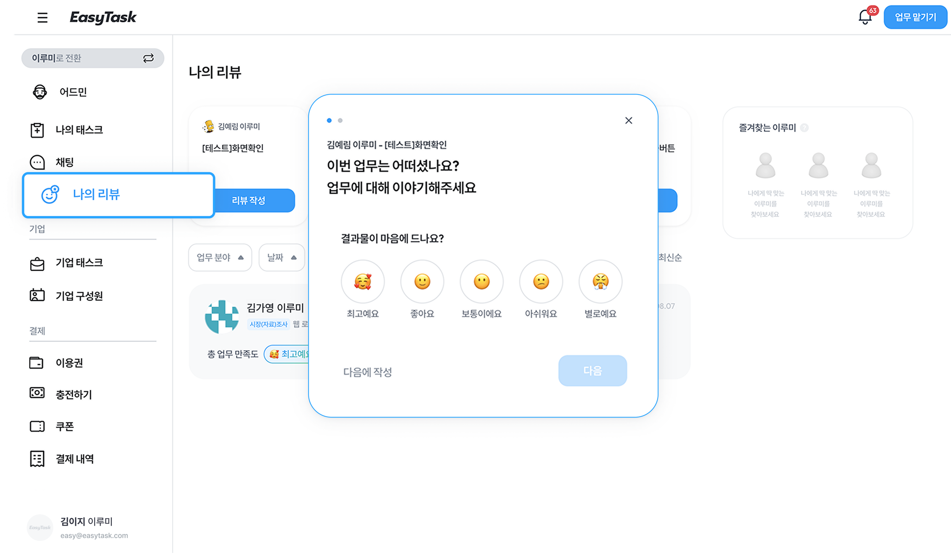
Task: Expand the 업무 분야 filter dropdown
Action: point(220,257)
